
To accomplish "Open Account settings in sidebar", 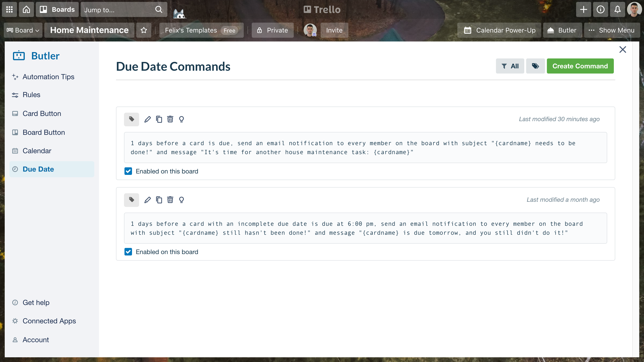I will coord(52,340).
